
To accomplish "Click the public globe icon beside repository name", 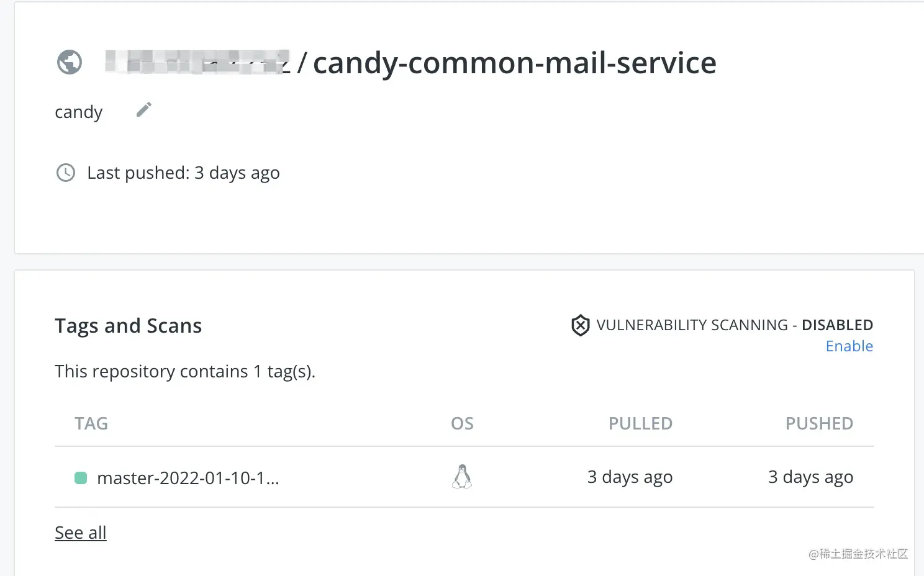I will coord(70,62).
